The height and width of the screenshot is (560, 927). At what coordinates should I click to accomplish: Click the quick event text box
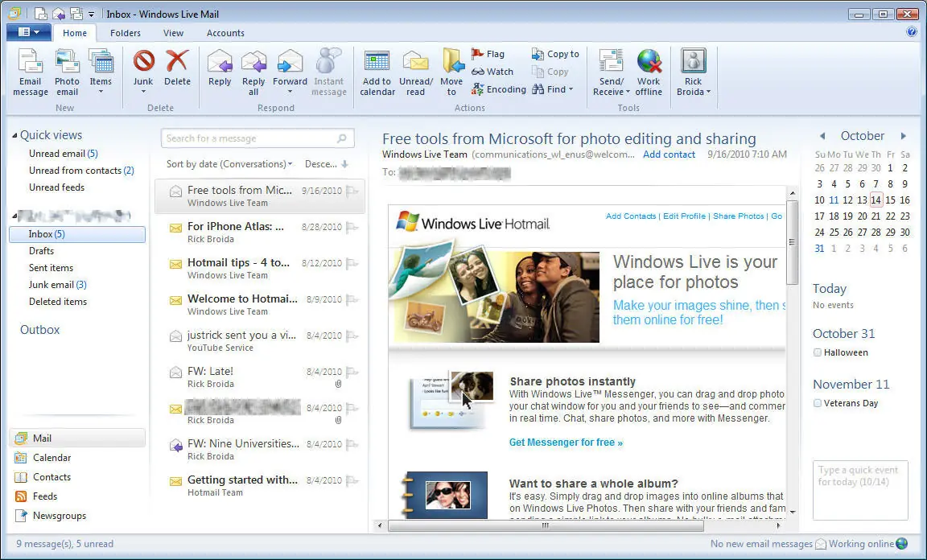tap(860, 490)
